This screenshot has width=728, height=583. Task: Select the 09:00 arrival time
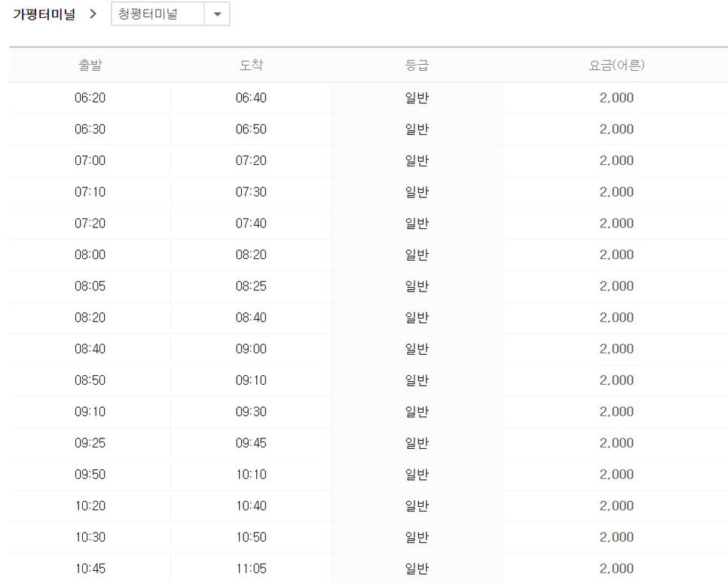click(x=251, y=349)
